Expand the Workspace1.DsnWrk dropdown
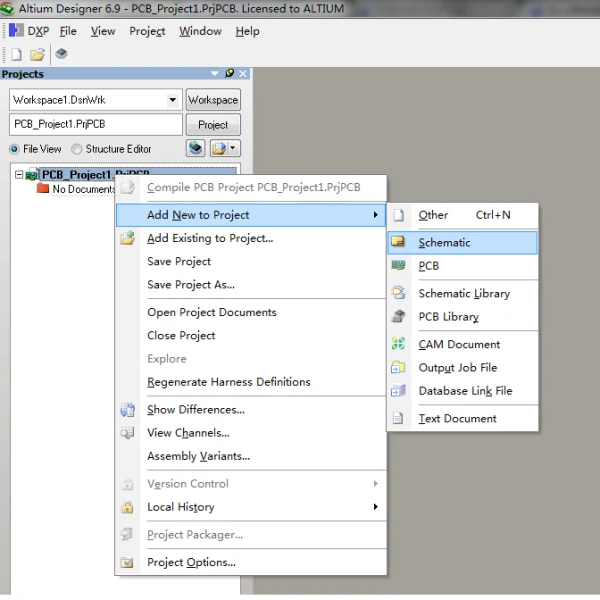The width and height of the screenshot is (600, 600). 173,100
